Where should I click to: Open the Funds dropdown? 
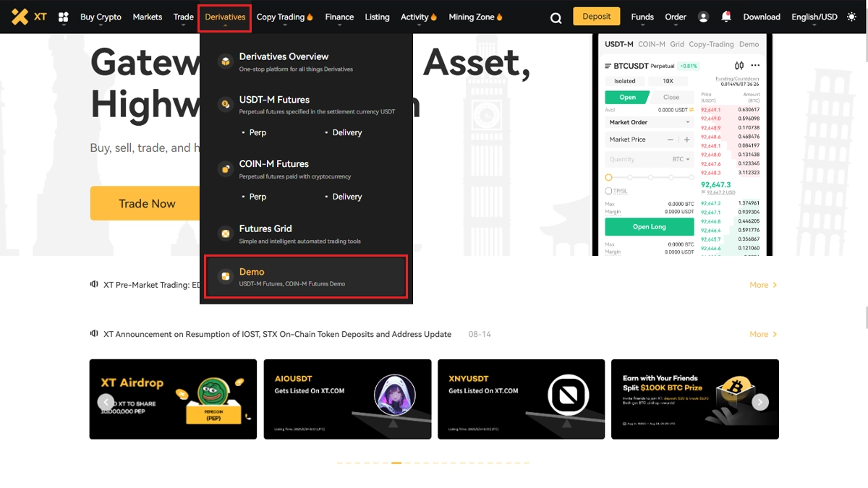[642, 17]
